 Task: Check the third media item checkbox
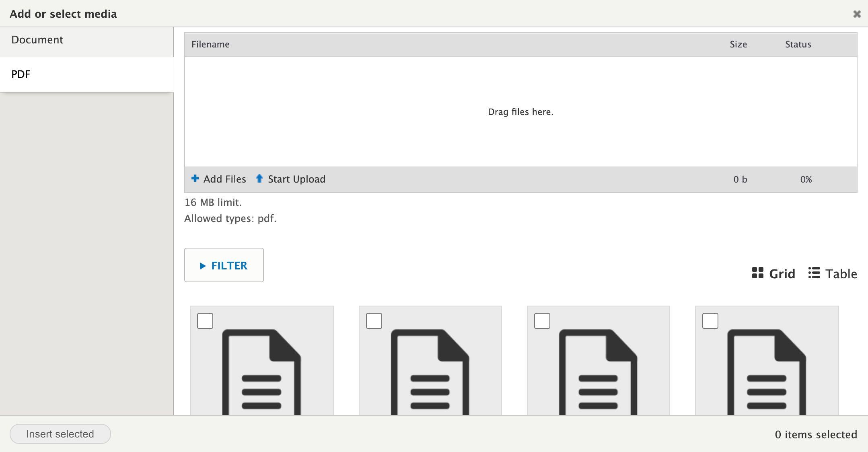tap(542, 321)
